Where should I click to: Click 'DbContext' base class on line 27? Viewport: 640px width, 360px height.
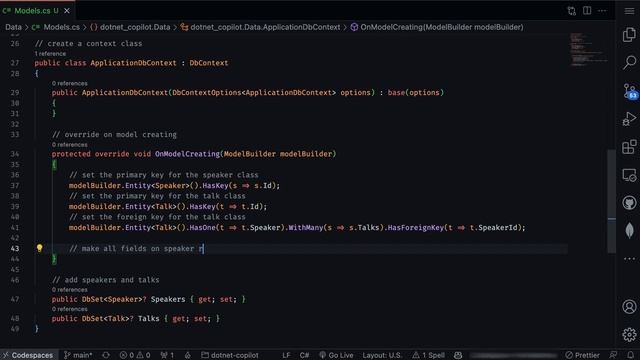[209, 63]
